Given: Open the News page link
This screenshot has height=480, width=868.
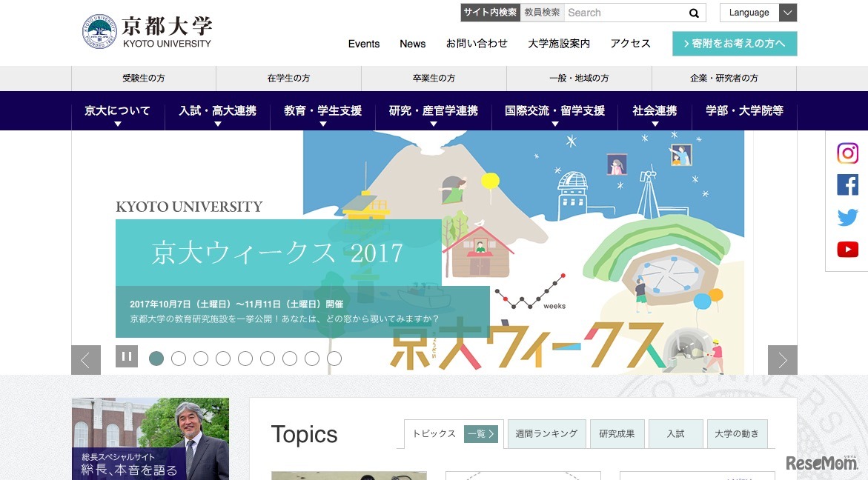Looking at the screenshot, I should [412, 44].
